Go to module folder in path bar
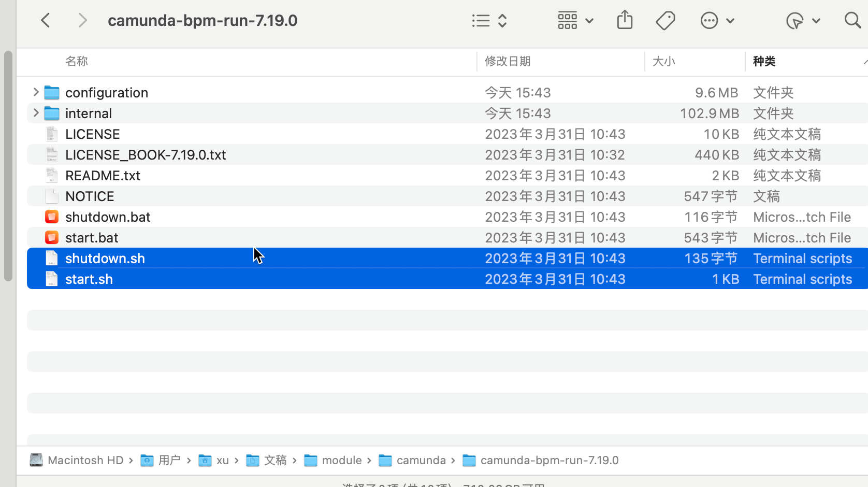The height and width of the screenshot is (487, 868). tap(333, 460)
